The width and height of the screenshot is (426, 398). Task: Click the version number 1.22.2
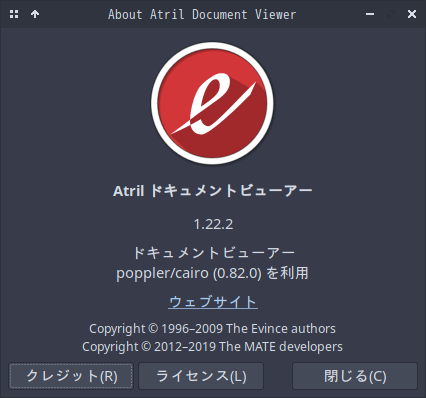[213, 224]
